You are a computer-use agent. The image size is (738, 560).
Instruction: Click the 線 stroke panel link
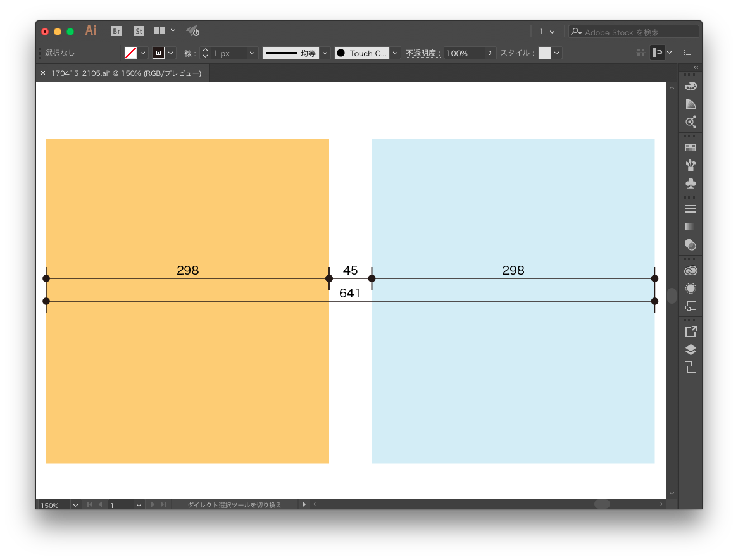(189, 53)
